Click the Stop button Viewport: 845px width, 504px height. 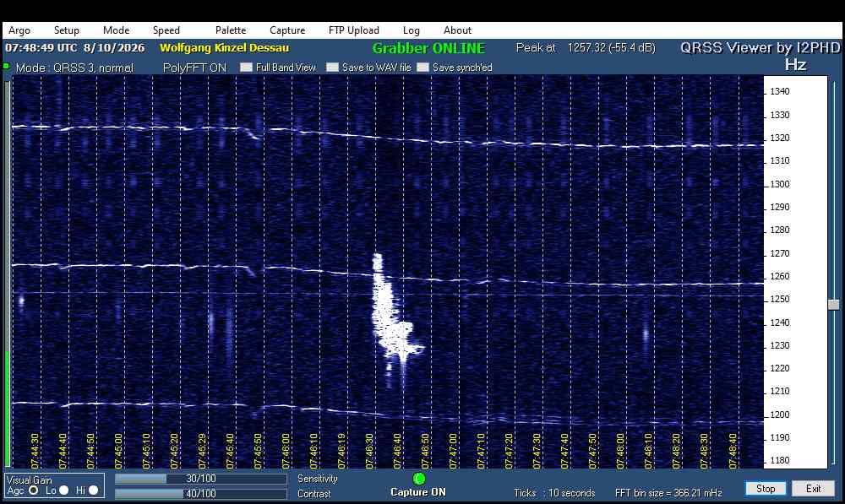[x=766, y=489]
